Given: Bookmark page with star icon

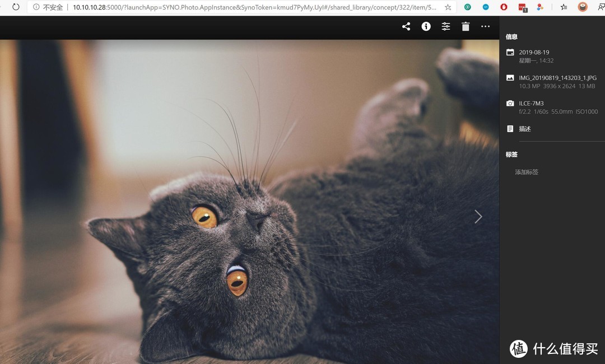Looking at the screenshot, I should [x=448, y=7].
